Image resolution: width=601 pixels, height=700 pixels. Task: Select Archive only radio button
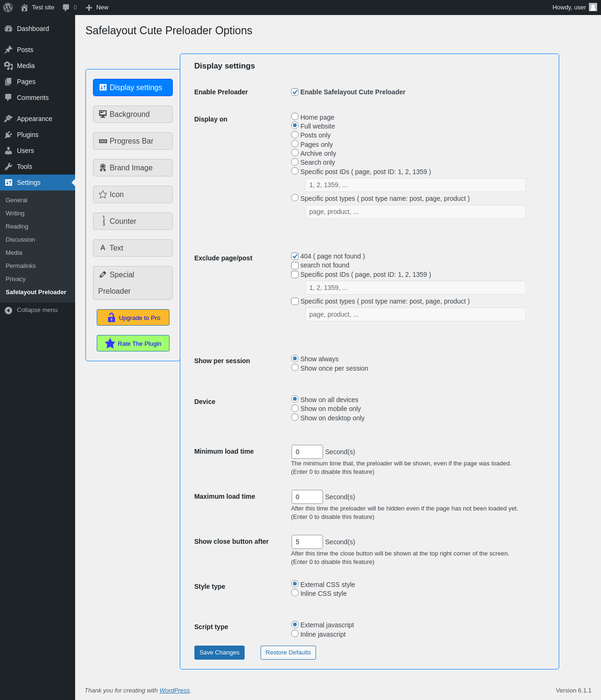coord(295,152)
